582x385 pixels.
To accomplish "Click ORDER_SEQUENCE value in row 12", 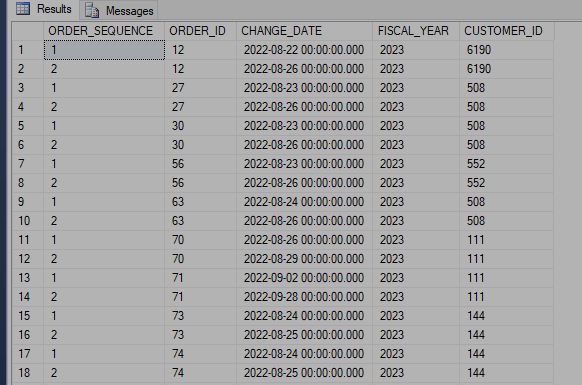I will coord(104,259).
